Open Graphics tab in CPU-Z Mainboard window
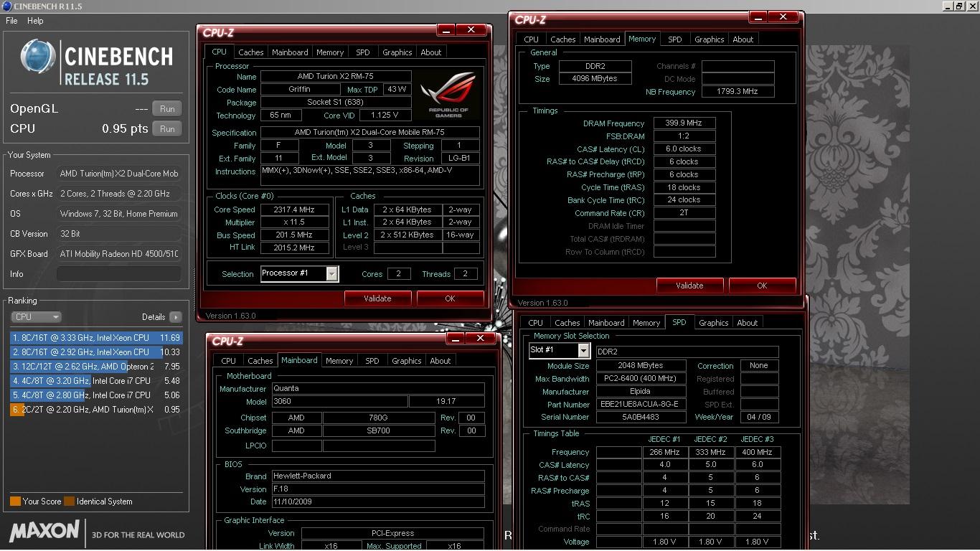This screenshot has width=980, height=551. (406, 361)
